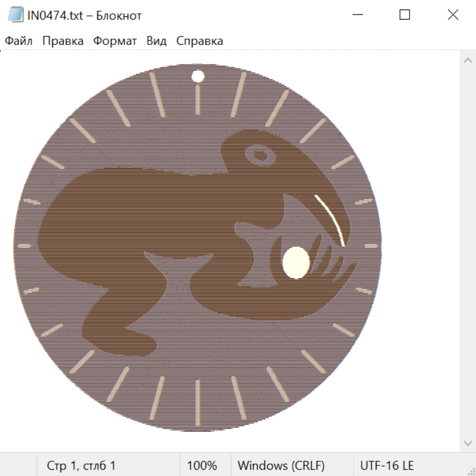Click the line and column indicator
Viewport: 476px width, 476px height.
[x=81, y=465]
